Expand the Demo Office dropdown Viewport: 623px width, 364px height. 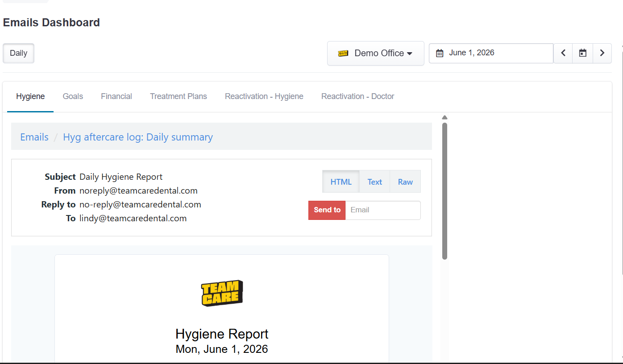coord(376,54)
